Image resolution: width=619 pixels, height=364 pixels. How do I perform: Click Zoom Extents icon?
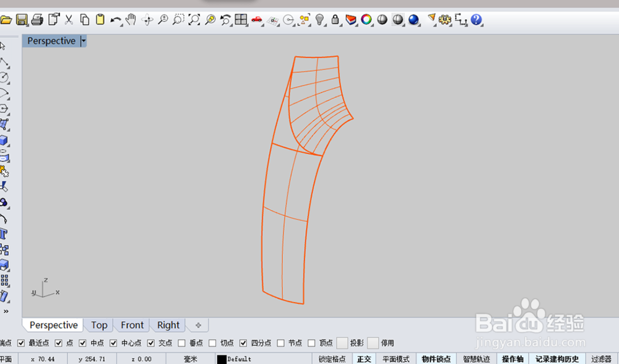tap(194, 19)
